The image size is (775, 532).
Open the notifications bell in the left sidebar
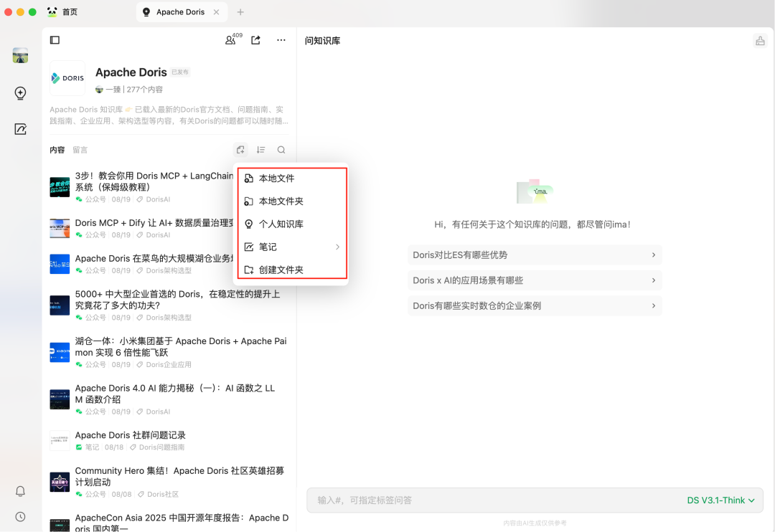[20, 491]
